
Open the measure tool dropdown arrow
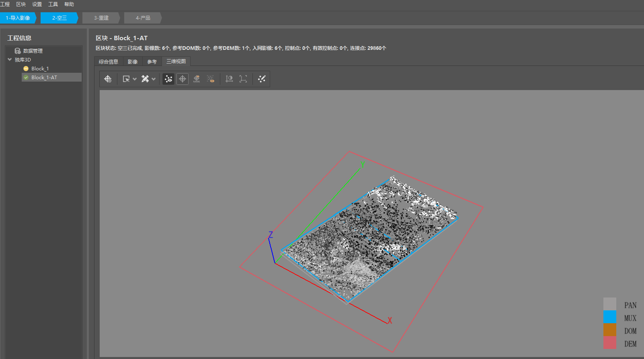(x=154, y=79)
